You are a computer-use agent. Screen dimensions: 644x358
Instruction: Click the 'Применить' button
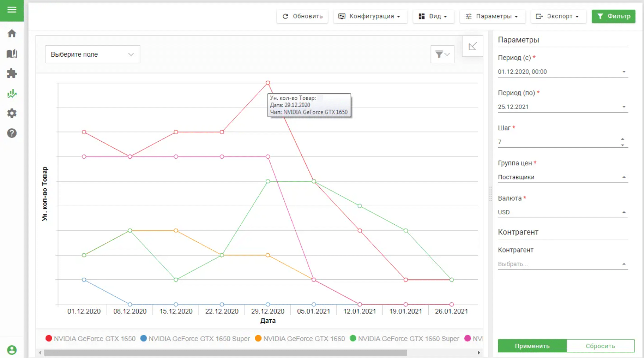click(x=532, y=346)
